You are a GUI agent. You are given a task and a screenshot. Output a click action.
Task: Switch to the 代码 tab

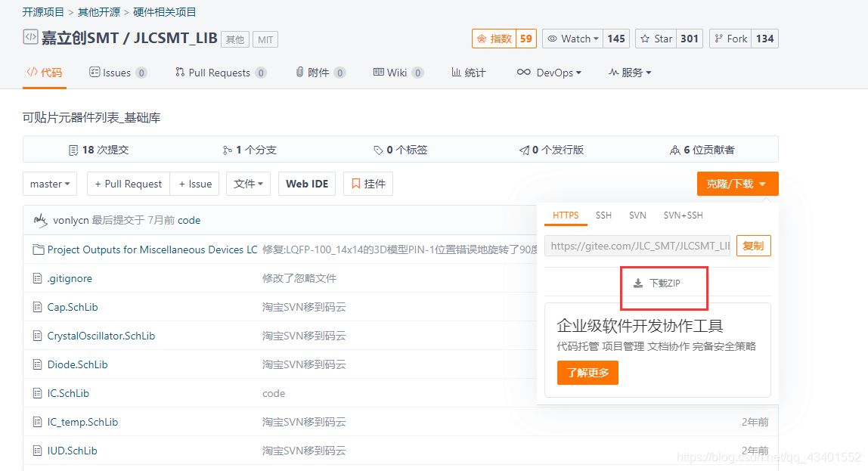tap(45, 73)
